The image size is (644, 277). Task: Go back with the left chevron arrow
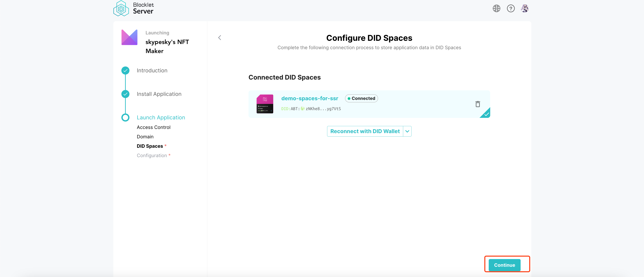(x=219, y=38)
